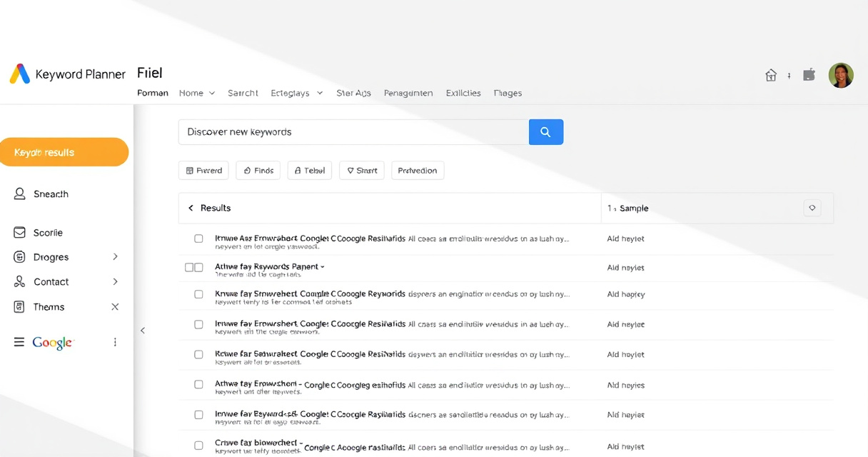Click Ald heylet in first result row
Viewport: 868px width, 457px height.
(x=626, y=238)
